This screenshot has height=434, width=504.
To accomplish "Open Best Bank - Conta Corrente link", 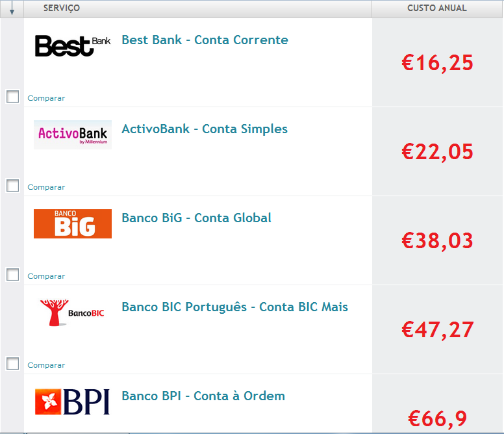I will coord(205,40).
